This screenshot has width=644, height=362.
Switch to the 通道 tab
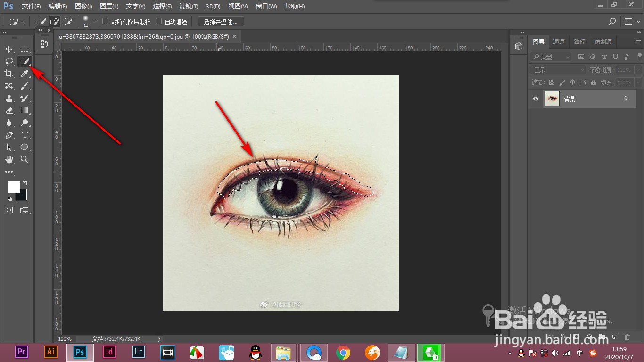coord(559,41)
